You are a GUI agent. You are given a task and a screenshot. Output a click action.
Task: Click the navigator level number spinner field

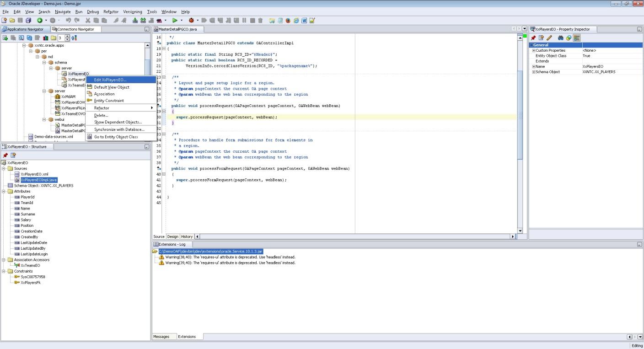click(x=61, y=38)
